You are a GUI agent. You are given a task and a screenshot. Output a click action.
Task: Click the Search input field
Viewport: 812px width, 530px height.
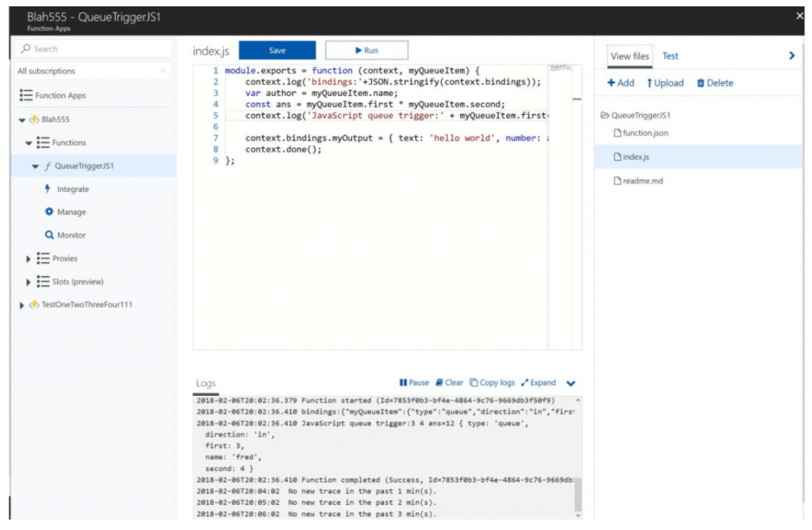pyautogui.click(x=94, y=48)
